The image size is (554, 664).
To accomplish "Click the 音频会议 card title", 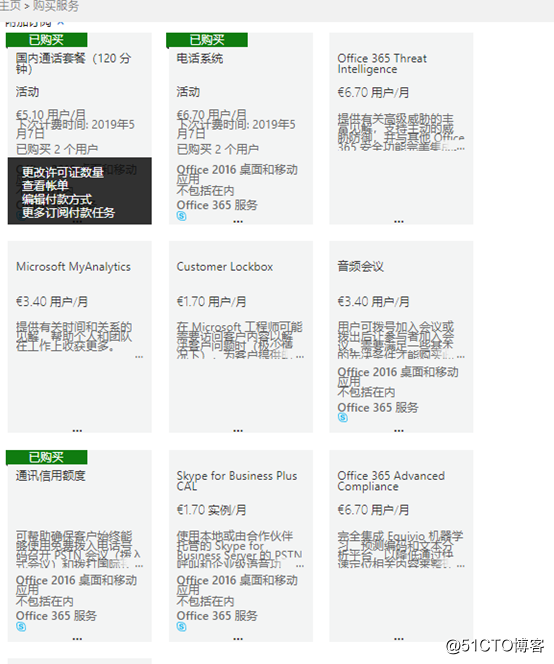I will [360, 266].
